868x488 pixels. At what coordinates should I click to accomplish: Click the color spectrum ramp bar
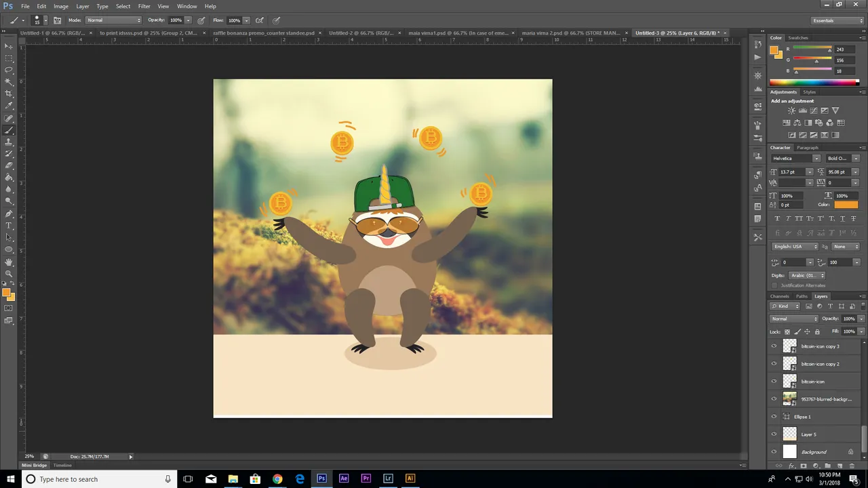pos(814,83)
